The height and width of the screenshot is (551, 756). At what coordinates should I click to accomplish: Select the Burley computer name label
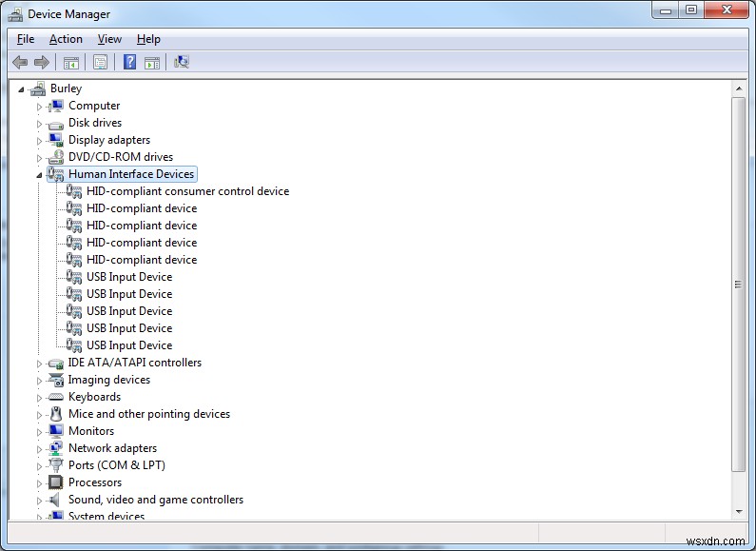pyautogui.click(x=66, y=89)
